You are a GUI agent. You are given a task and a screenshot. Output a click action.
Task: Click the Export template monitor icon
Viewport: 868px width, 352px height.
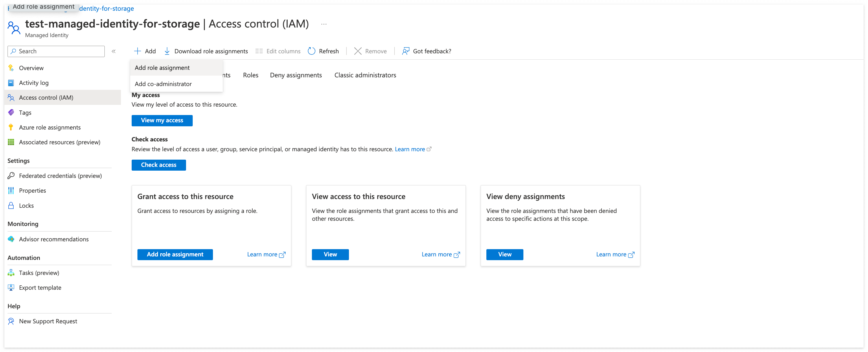coord(11,288)
